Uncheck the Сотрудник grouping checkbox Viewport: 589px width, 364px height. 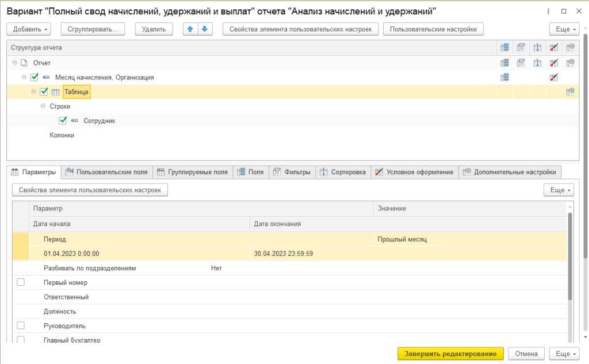63,121
